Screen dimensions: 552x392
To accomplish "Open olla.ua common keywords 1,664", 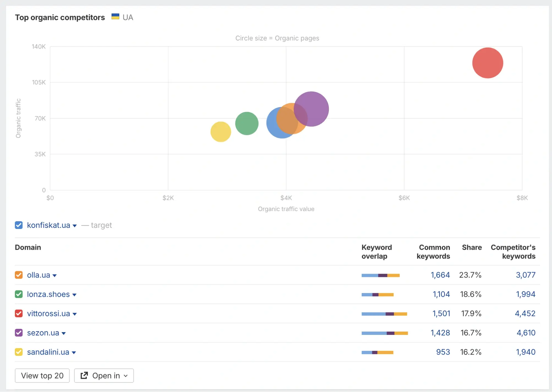I will coord(440,275).
